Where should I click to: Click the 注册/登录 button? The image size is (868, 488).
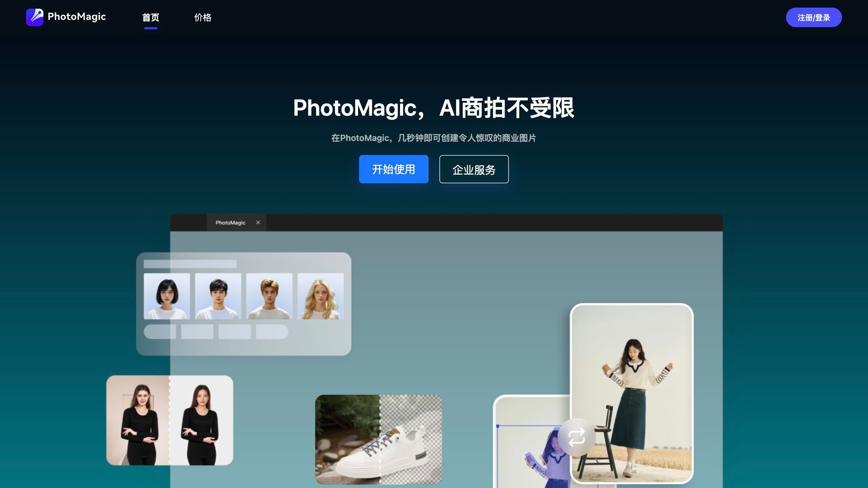814,17
